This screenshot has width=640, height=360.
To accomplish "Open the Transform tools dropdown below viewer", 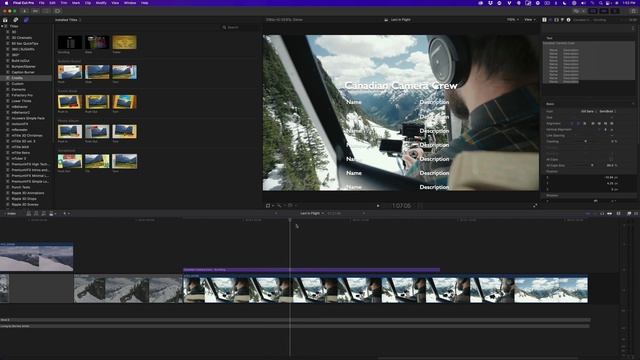I will click(x=269, y=206).
